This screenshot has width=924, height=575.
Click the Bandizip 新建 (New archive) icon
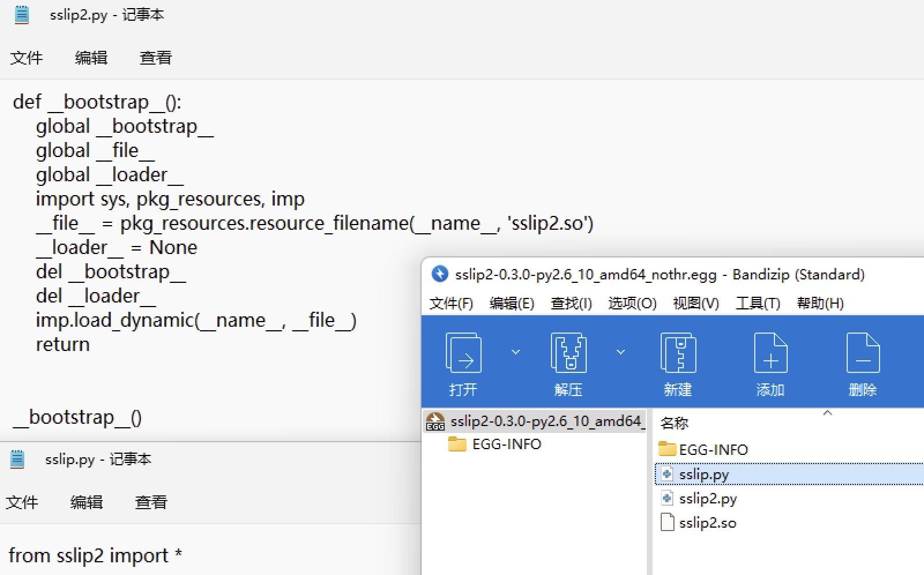click(678, 353)
